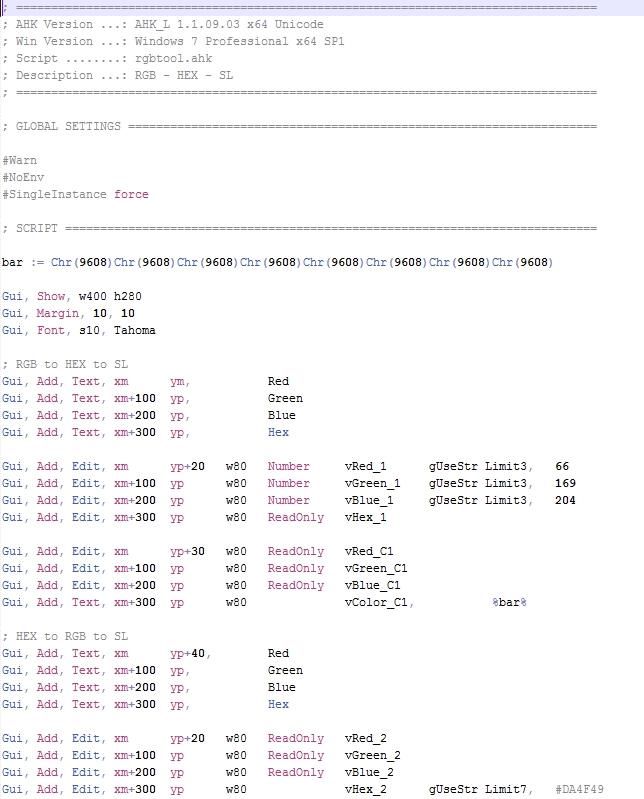Click 'yp+40,' in the second Red label line
This screenshot has height=799, width=644.
[191, 653]
